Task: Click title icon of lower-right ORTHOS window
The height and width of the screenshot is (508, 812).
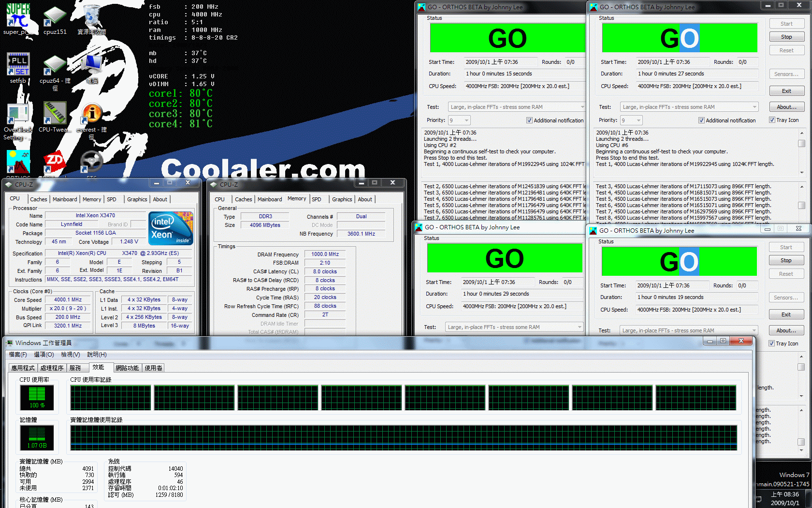Action: coord(593,231)
